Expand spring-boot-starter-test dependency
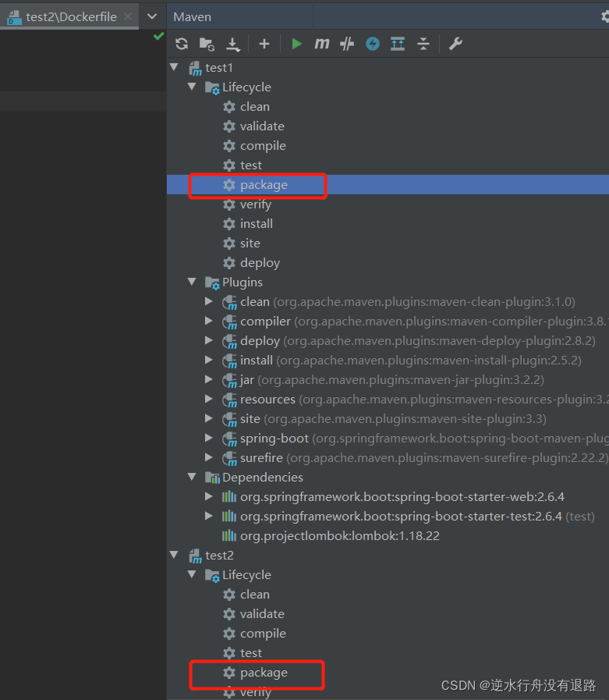Image resolution: width=609 pixels, height=700 pixels. coord(208,516)
